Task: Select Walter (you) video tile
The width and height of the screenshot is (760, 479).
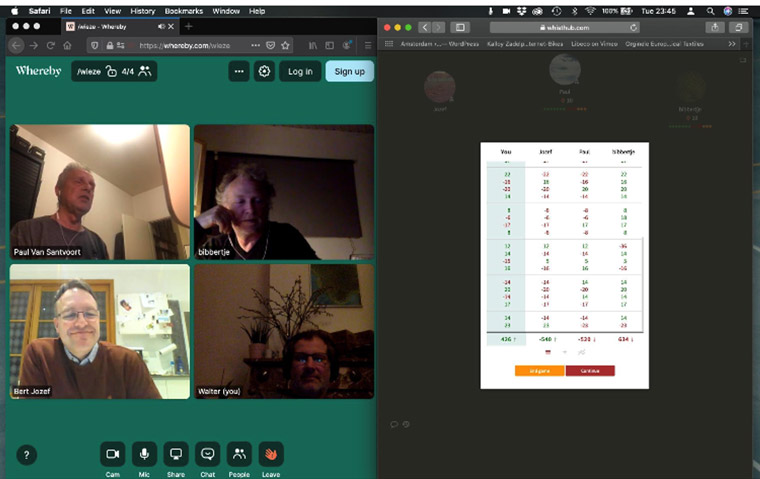Action: 284,332
